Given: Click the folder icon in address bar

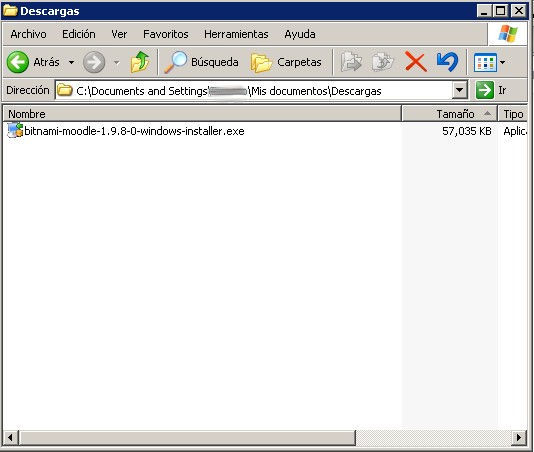Looking at the screenshot, I should (x=65, y=90).
